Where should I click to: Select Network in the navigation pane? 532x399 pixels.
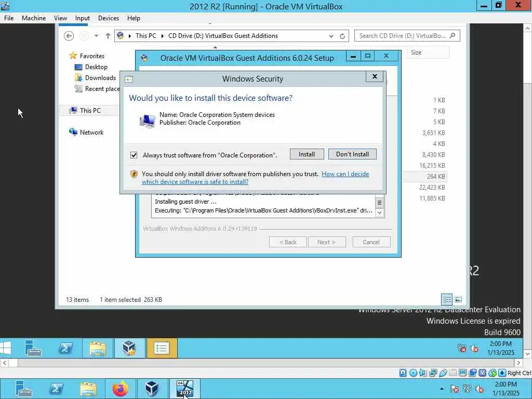click(91, 132)
